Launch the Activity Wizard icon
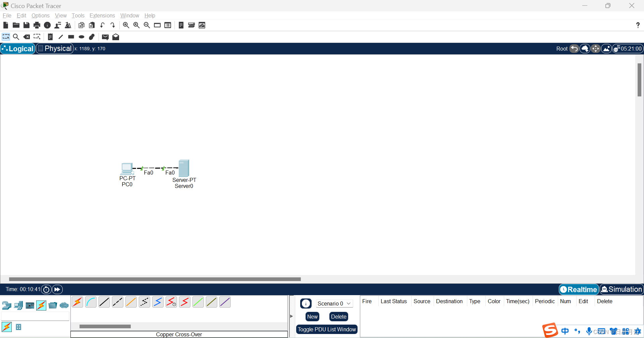The width and height of the screenshot is (644, 338). pos(68,25)
